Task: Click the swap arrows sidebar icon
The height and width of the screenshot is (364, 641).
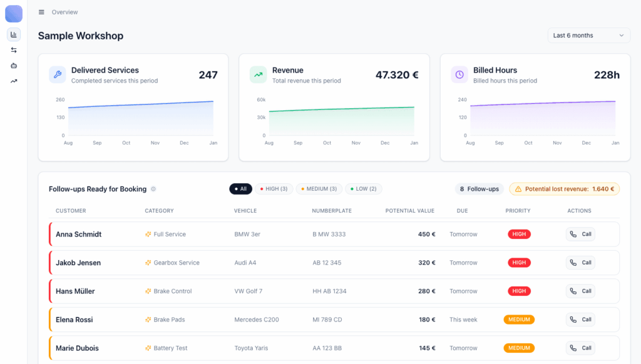Action: click(14, 50)
